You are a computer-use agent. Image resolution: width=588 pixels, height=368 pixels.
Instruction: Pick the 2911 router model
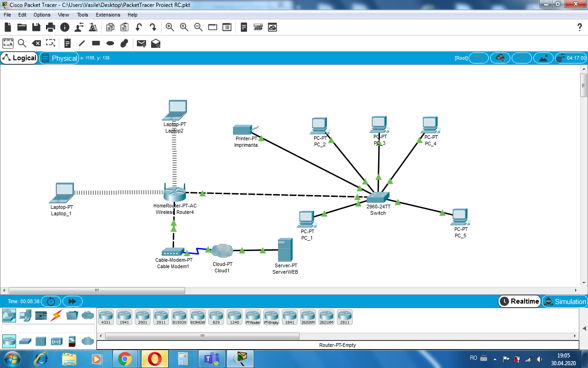click(161, 317)
